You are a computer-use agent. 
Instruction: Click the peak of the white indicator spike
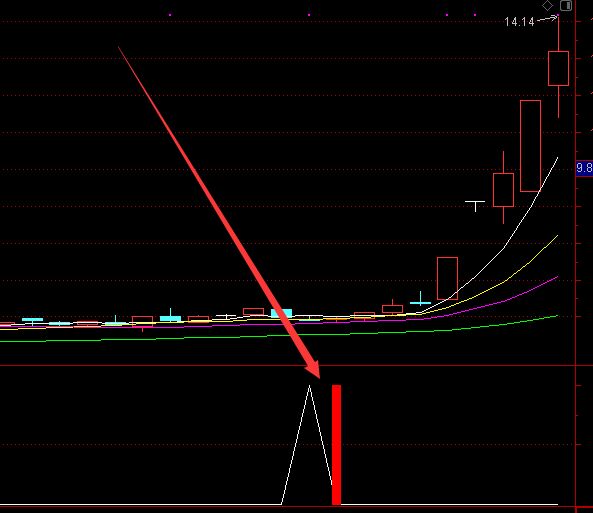[309, 386]
